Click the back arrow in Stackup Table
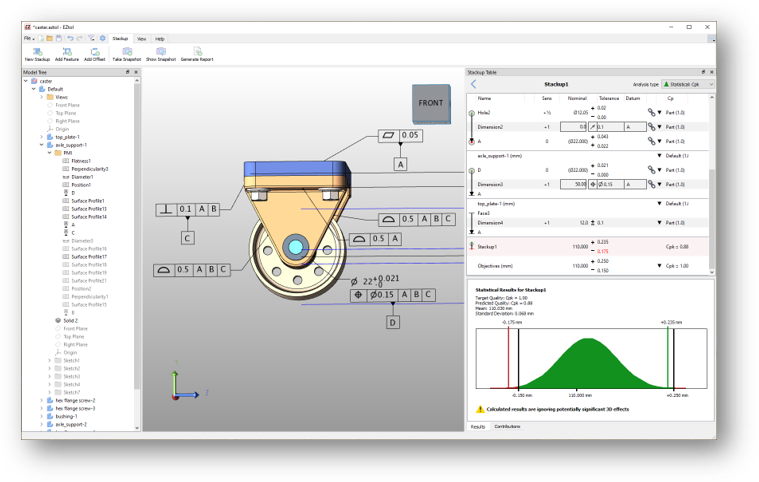The height and width of the screenshot is (482, 759). tap(473, 84)
